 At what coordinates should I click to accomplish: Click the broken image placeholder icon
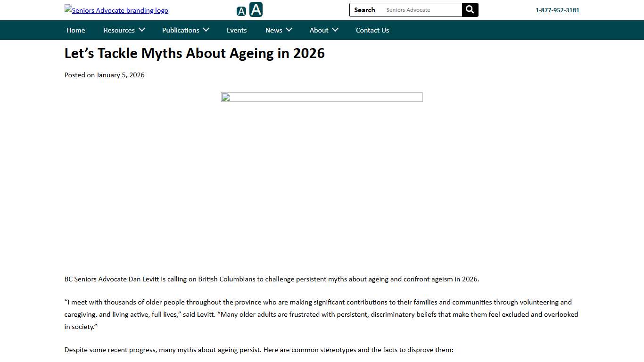pyautogui.click(x=225, y=98)
